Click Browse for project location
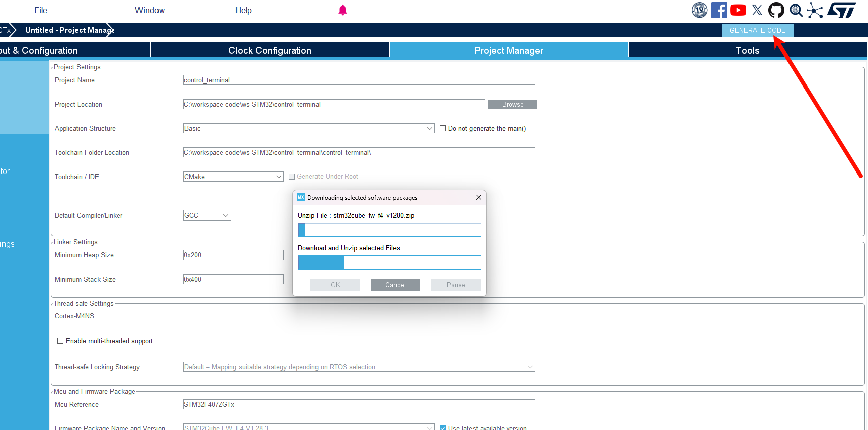The height and width of the screenshot is (430, 868). (513, 104)
